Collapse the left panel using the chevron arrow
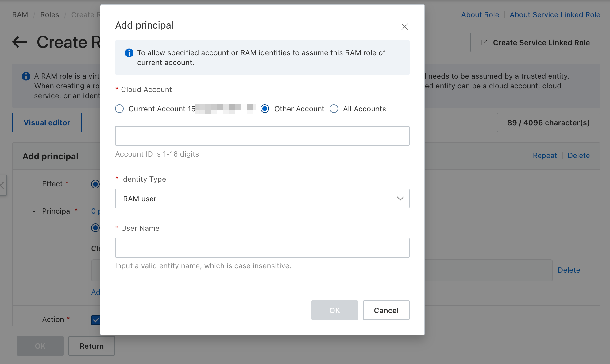The image size is (610, 364). (2, 185)
